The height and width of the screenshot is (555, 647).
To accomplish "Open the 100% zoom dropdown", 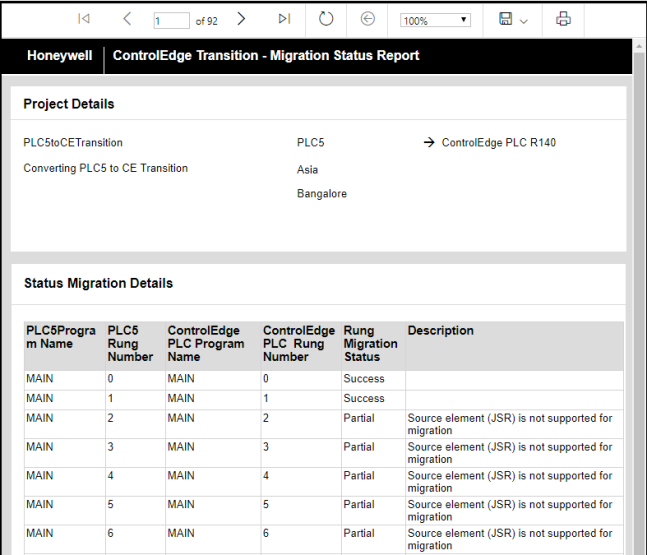I will (x=435, y=20).
